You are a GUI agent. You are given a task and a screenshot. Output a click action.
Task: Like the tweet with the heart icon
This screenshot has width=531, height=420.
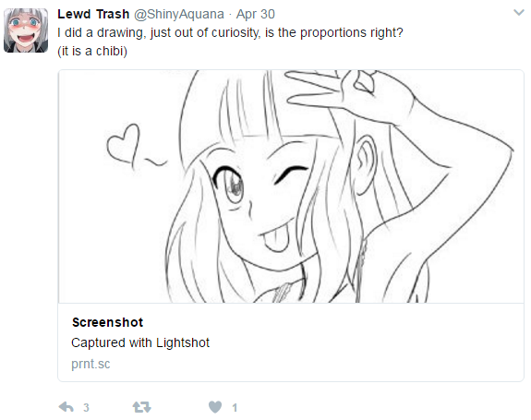[x=215, y=407]
